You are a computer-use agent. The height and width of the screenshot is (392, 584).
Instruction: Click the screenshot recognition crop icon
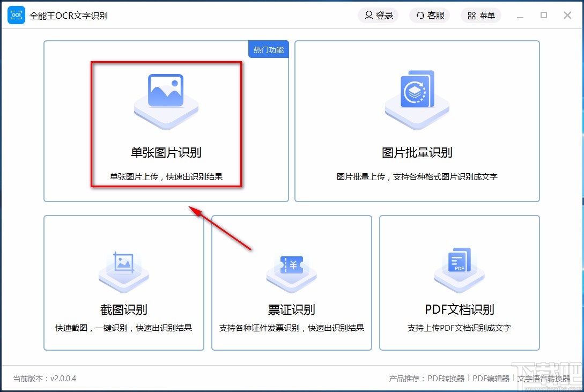pos(124,273)
